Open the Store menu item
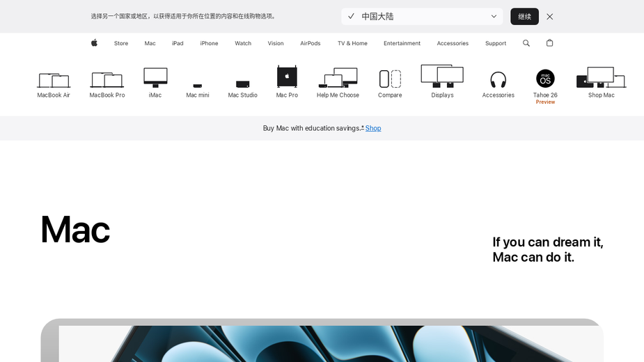 [x=121, y=43]
